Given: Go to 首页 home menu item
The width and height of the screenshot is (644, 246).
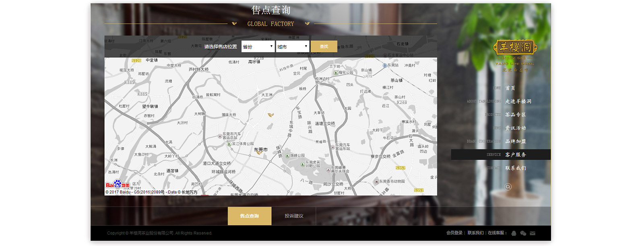Looking at the screenshot, I should pos(510,88).
